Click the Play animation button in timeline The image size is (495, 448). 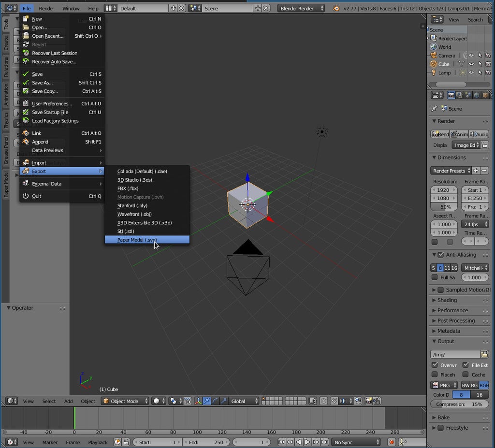click(307, 442)
